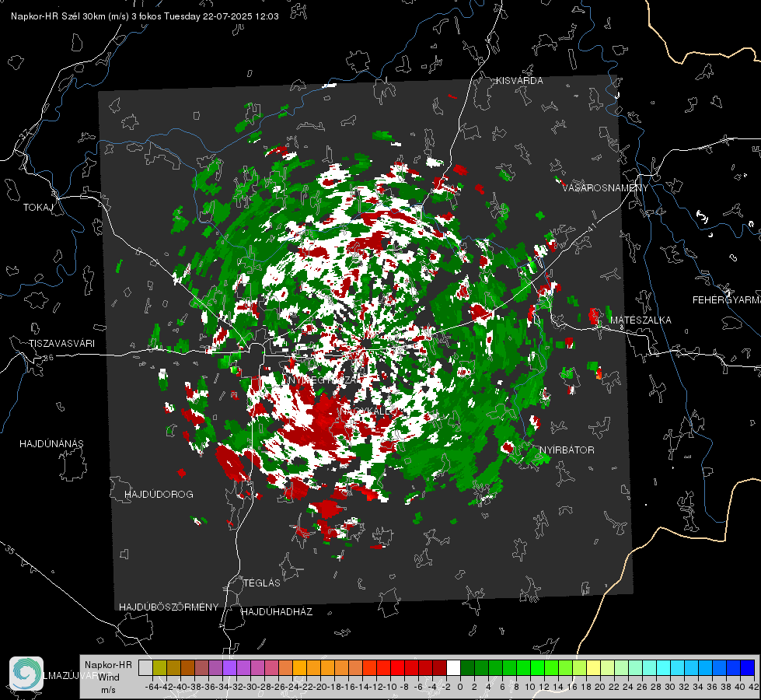The image size is (761, 700).
Task: Click road number 36 near Tiszavasvári
Action: point(48,357)
